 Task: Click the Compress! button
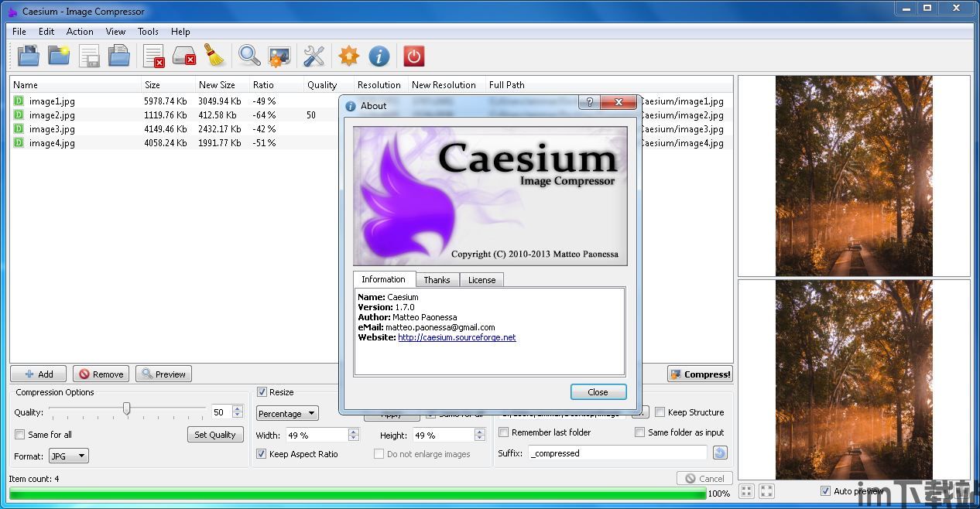(x=700, y=374)
